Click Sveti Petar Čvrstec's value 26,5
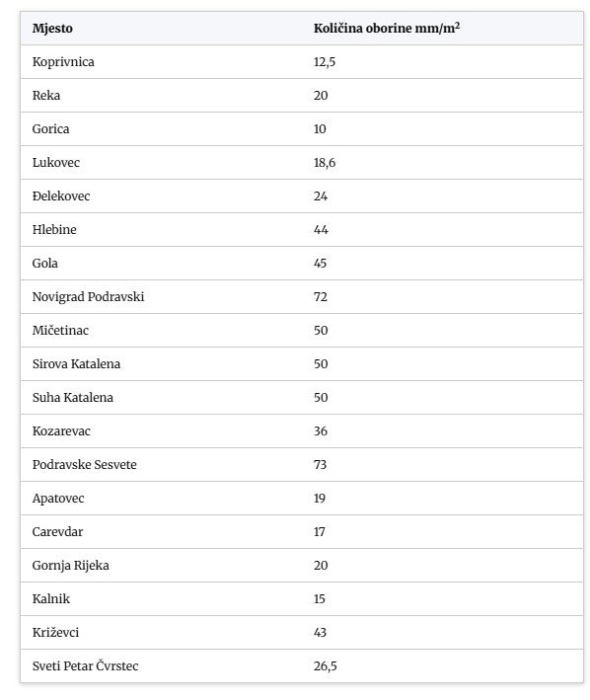 point(326,666)
